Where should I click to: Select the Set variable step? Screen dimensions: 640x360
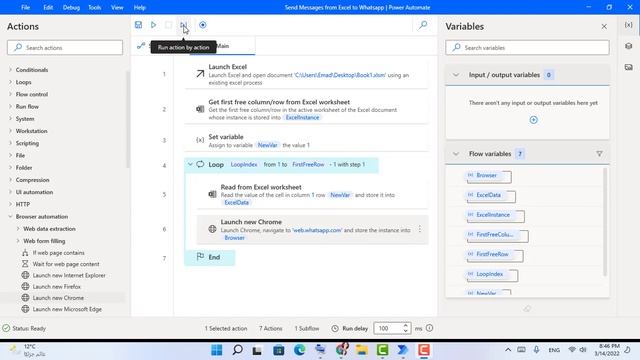pos(306,140)
